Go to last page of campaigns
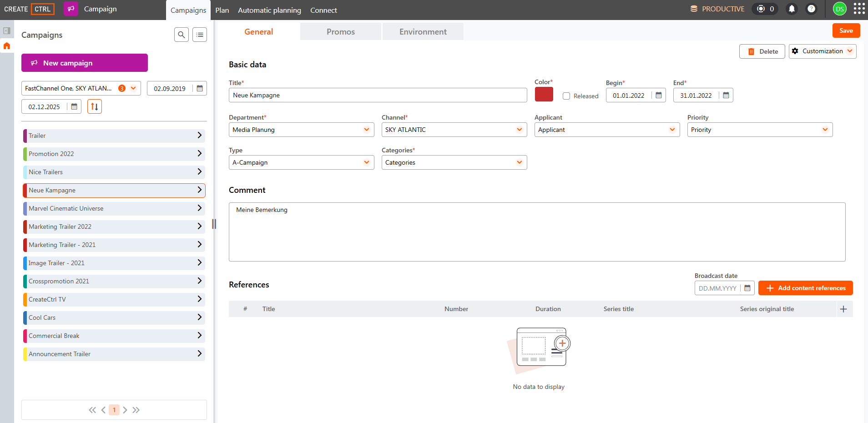Screen dimensions: 868x423 pos(136,410)
